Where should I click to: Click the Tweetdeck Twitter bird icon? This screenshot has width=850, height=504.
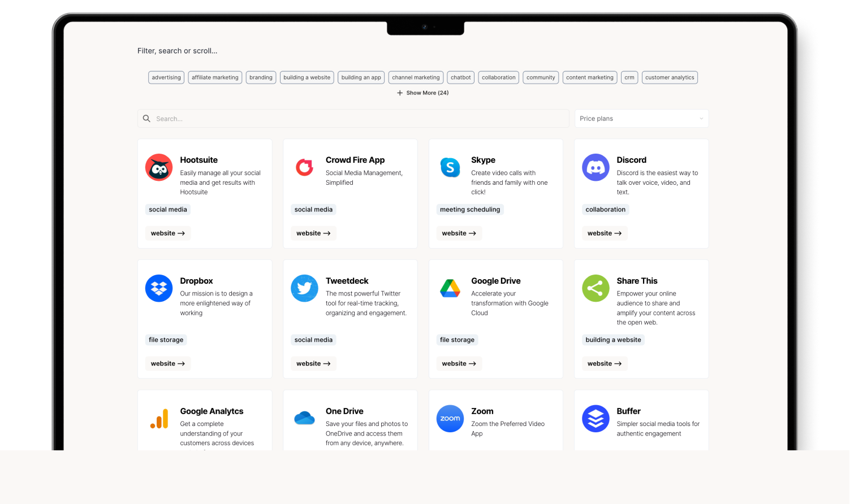304,288
